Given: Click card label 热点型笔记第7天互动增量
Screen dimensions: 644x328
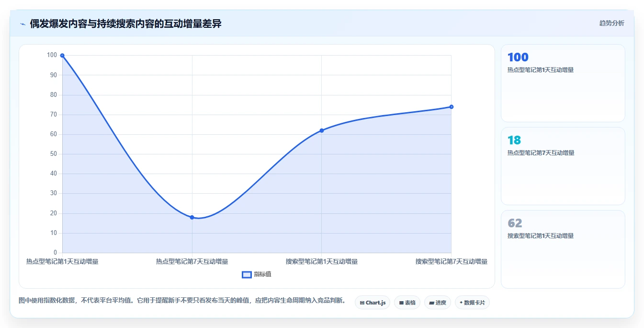Looking at the screenshot, I should (x=541, y=153).
